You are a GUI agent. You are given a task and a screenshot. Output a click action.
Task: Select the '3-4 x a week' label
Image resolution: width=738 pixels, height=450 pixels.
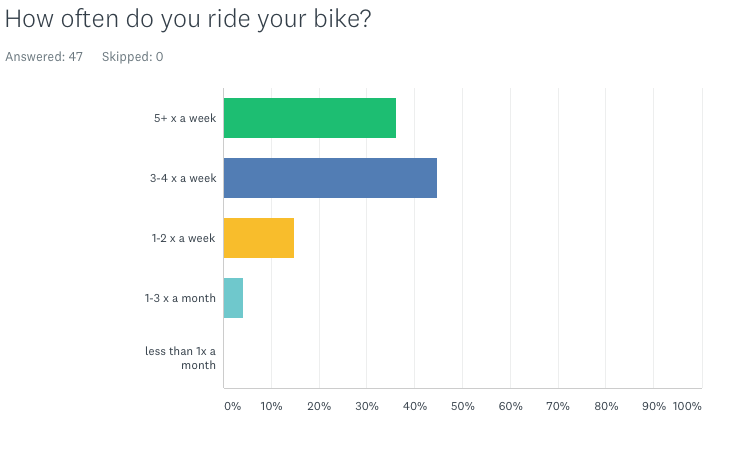click(x=183, y=178)
